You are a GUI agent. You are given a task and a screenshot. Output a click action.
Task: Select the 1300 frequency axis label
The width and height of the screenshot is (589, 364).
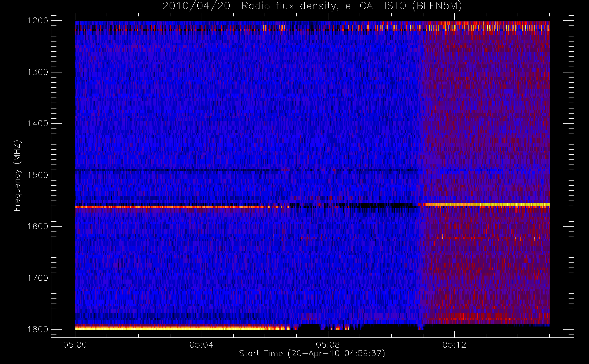tap(38, 72)
